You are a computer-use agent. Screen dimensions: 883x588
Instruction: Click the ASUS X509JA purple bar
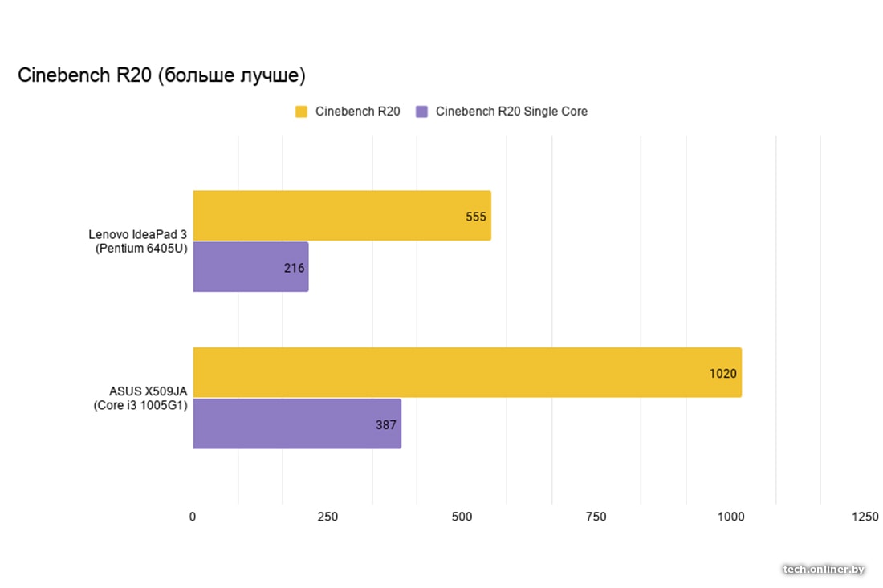(x=296, y=424)
